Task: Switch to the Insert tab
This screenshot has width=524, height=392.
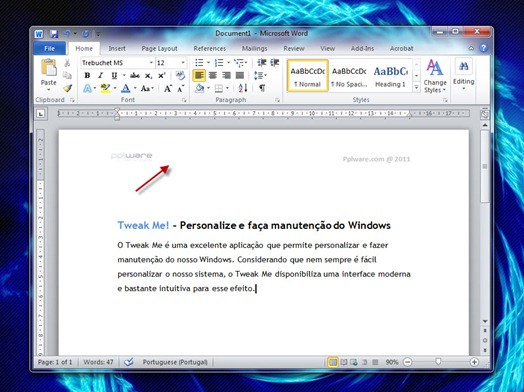Action: pyautogui.click(x=117, y=48)
